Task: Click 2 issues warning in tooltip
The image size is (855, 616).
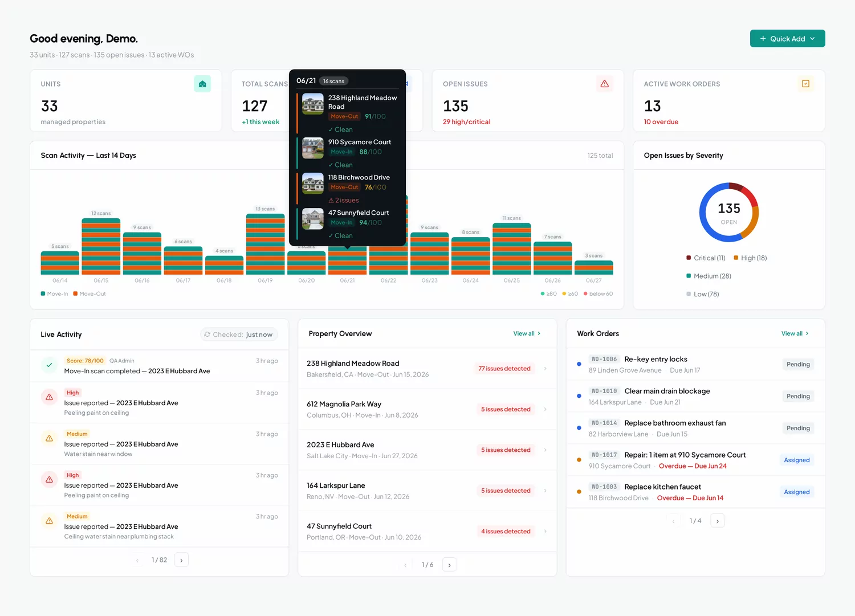Action: 344,201
